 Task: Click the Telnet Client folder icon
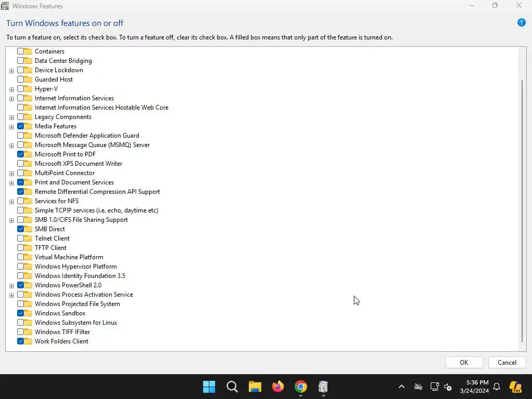point(28,238)
